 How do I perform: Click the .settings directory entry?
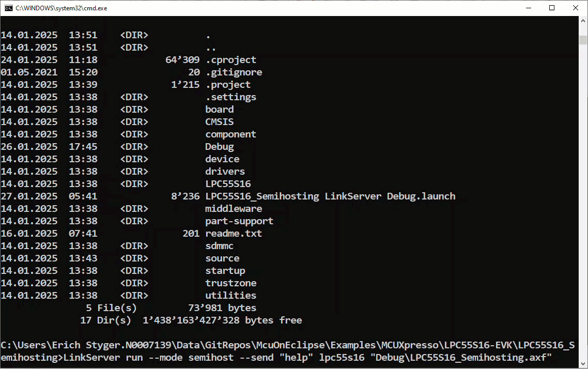[230, 97]
